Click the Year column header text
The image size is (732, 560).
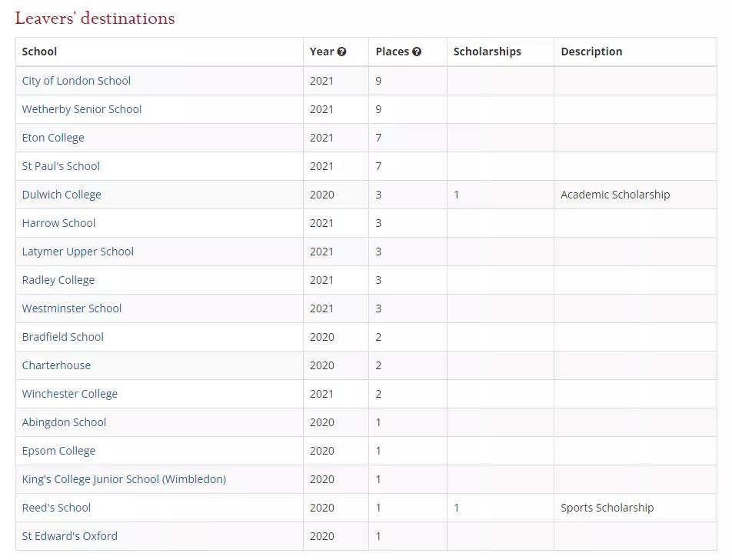(321, 52)
